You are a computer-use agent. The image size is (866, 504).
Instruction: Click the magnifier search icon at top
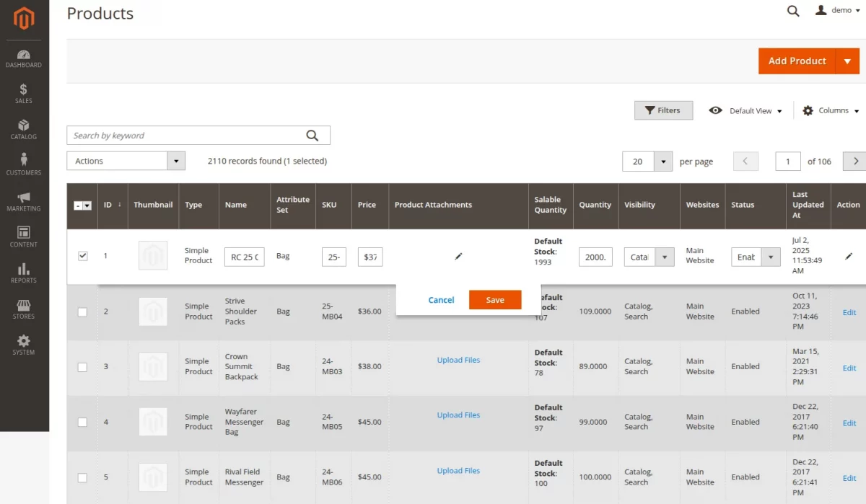point(793,11)
